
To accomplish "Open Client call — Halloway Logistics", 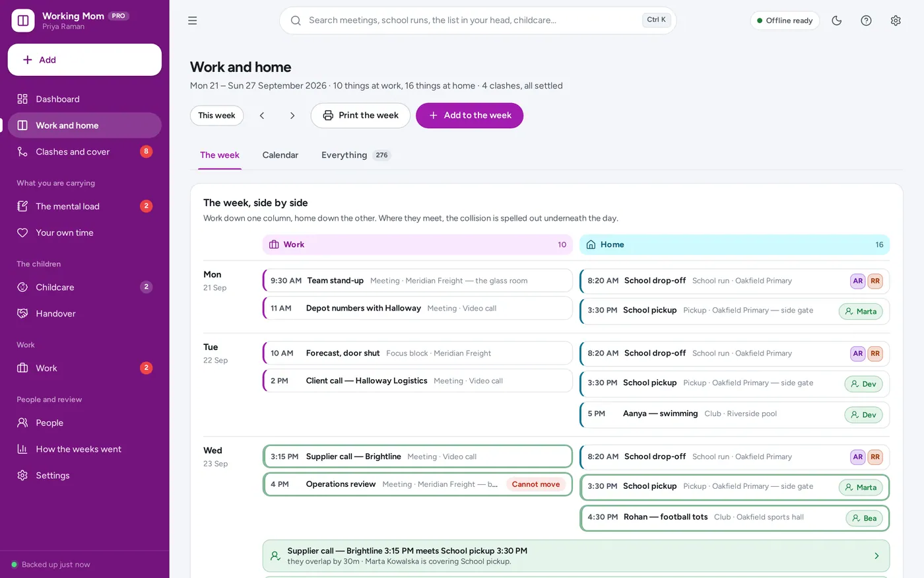I will (418, 381).
